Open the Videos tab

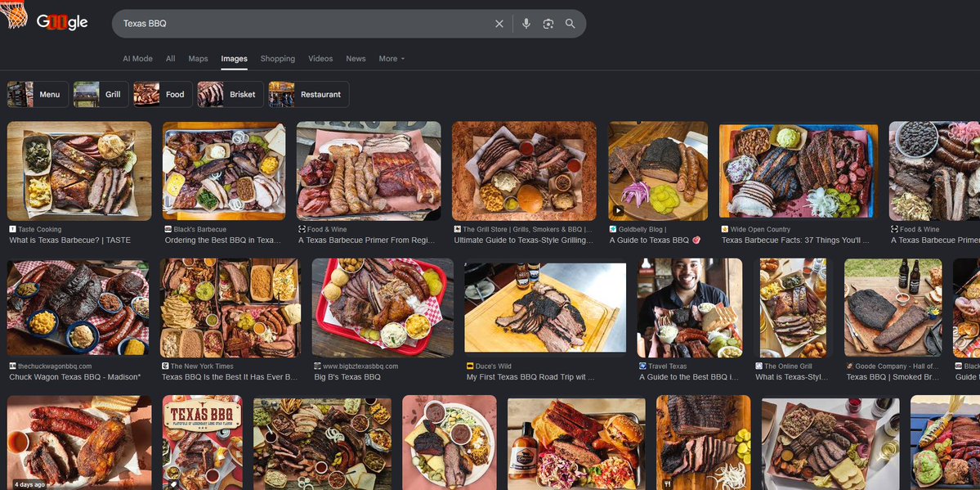click(320, 59)
